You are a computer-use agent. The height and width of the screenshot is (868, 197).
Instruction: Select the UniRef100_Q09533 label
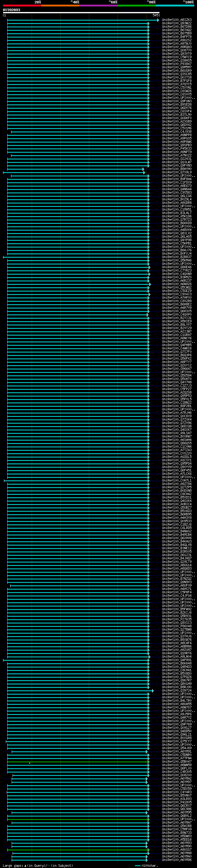coord(176,521)
